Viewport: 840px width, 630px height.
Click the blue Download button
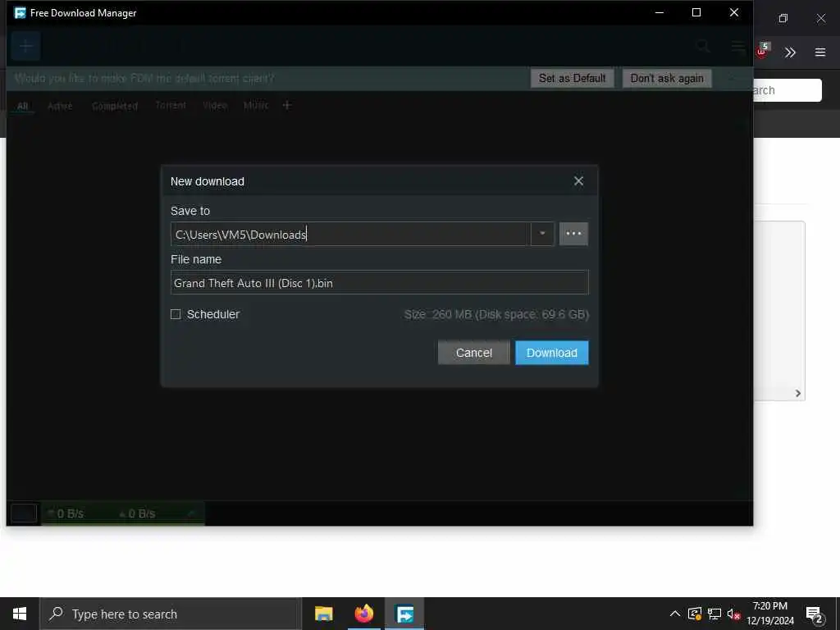pyautogui.click(x=552, y=353)
